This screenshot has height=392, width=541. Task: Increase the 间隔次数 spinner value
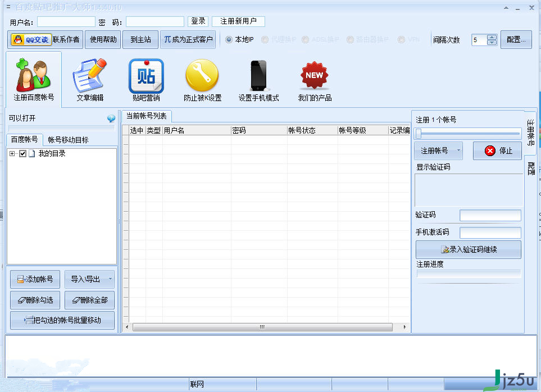[x=492, y=37]
